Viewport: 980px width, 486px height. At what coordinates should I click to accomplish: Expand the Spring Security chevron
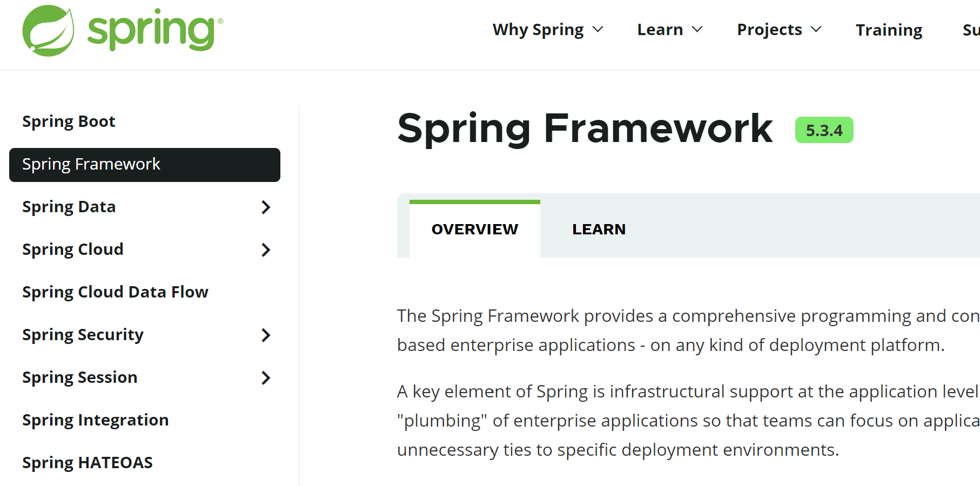266,335
